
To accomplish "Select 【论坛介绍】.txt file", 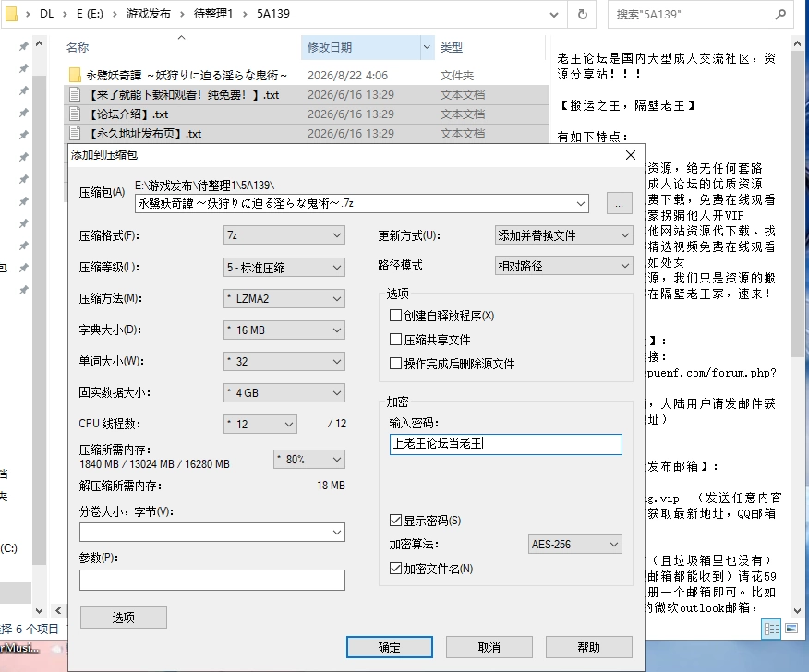I will (307, 114).
